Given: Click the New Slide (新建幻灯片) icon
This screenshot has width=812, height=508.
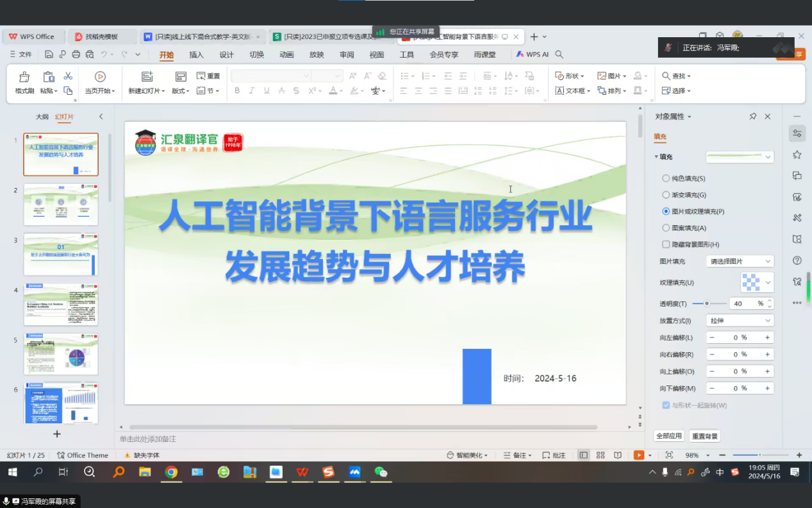Looking at the screenshot, I should pos(147,77).
